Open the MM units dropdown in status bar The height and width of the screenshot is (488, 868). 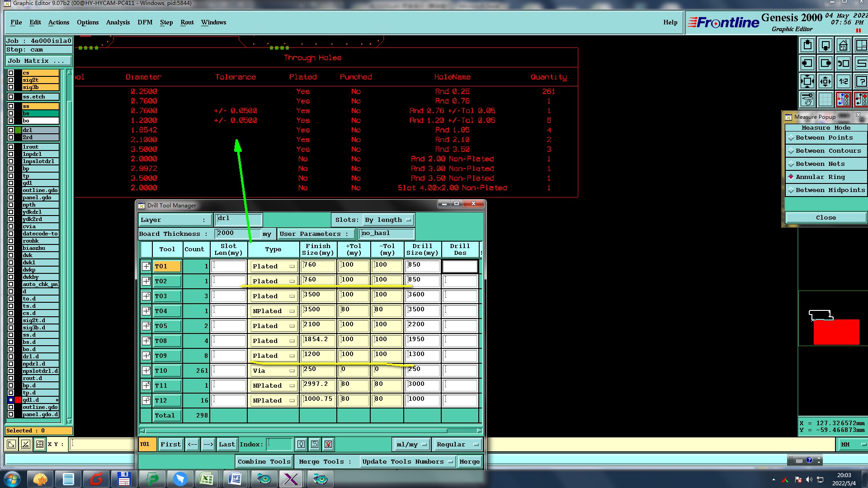coord(853,445)
